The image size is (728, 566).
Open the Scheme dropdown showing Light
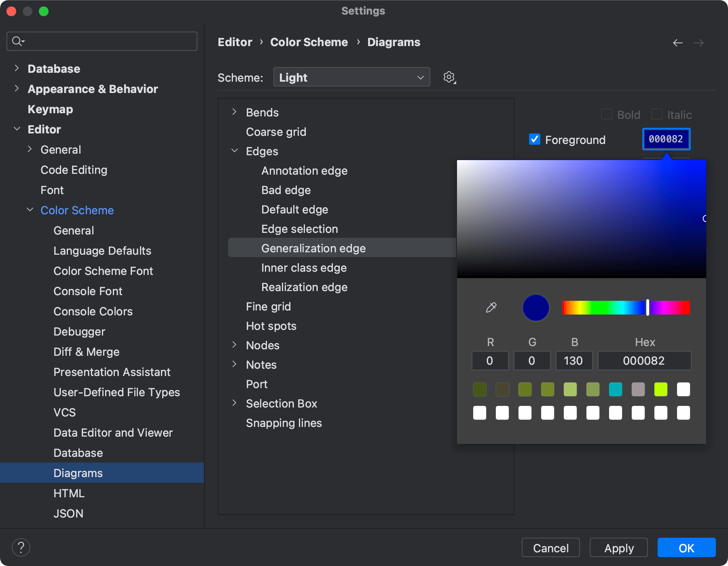point(351,77)
